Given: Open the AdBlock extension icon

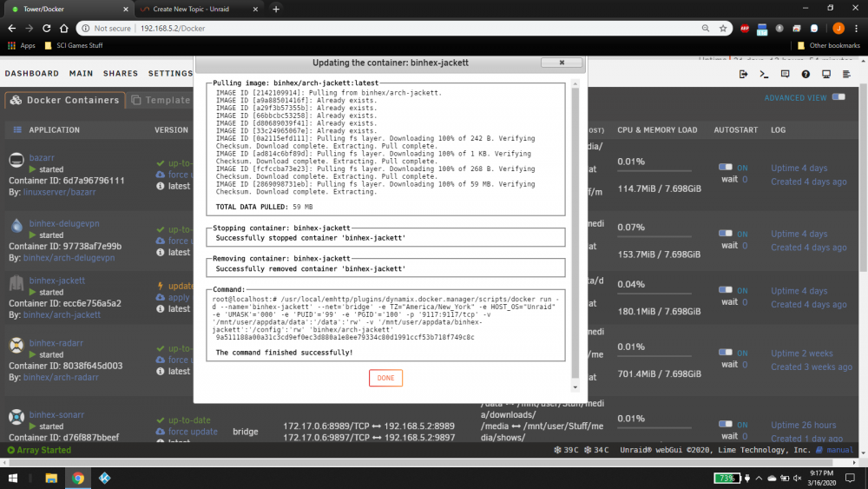Looking at the screenshot, I should pyautogui.click(x=745, y=29).
